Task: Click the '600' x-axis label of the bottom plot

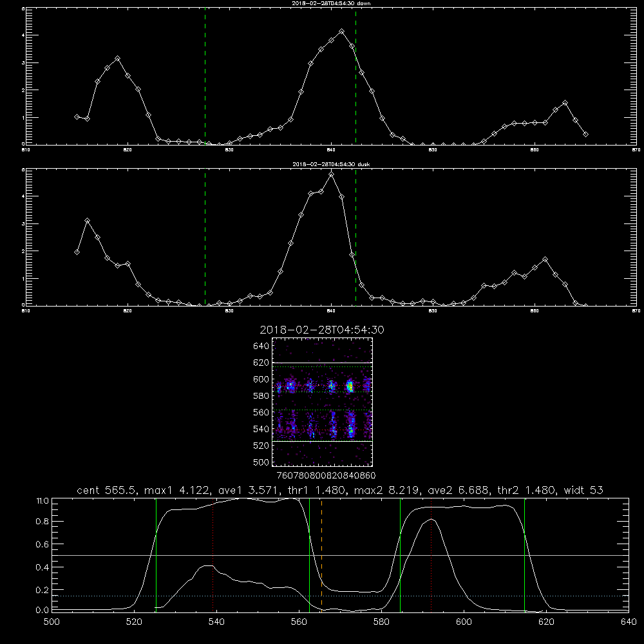Action: click(x=464, y=622)
